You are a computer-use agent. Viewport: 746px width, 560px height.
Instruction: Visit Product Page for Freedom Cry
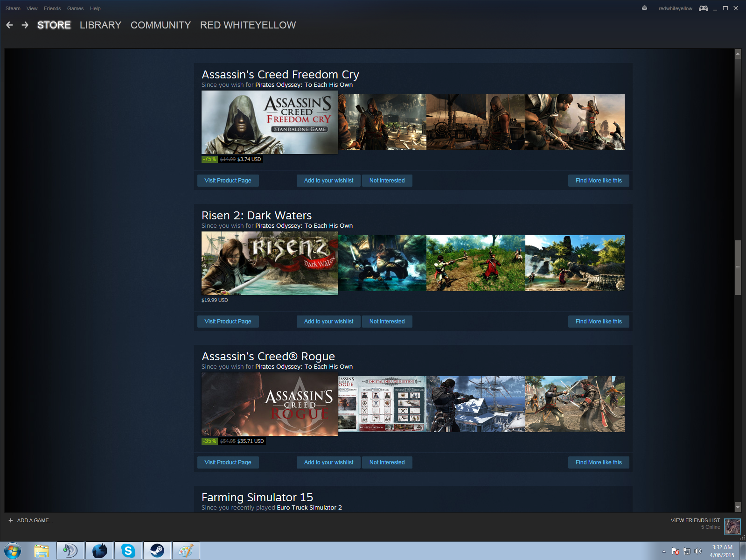(x=228, y=181)
